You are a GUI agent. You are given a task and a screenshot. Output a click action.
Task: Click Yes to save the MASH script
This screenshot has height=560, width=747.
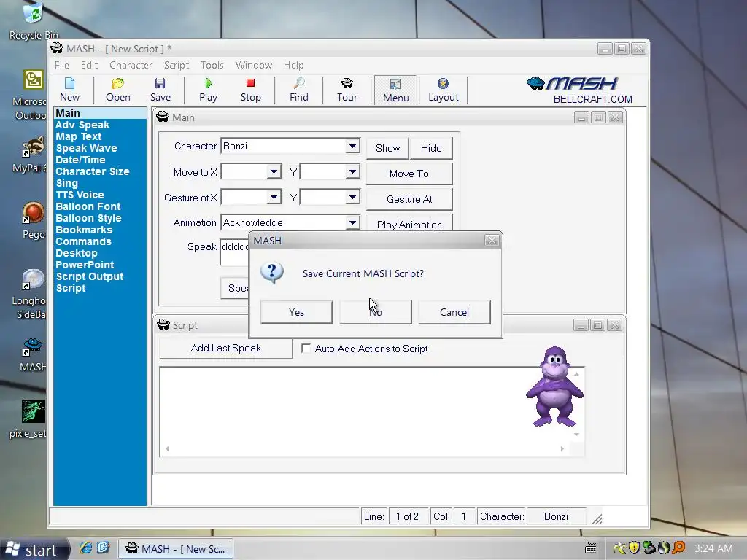tap(296, 312)
